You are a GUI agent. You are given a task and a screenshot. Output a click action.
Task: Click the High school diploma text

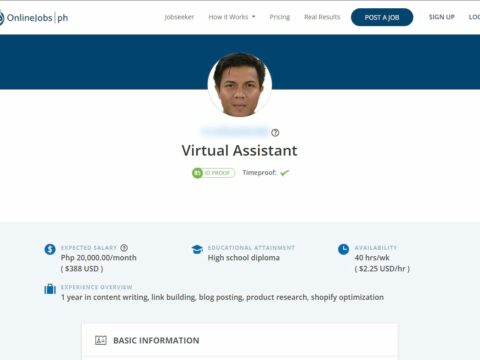244,258
